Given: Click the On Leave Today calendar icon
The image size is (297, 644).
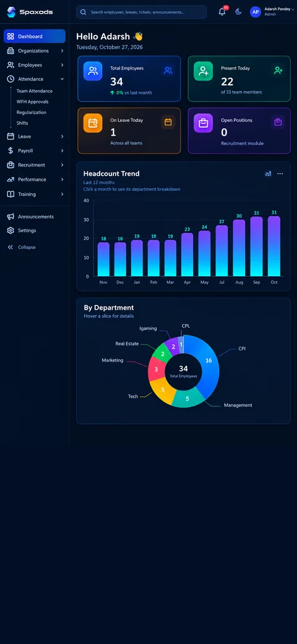Looking at the screenshot, I should coord(93,123).
